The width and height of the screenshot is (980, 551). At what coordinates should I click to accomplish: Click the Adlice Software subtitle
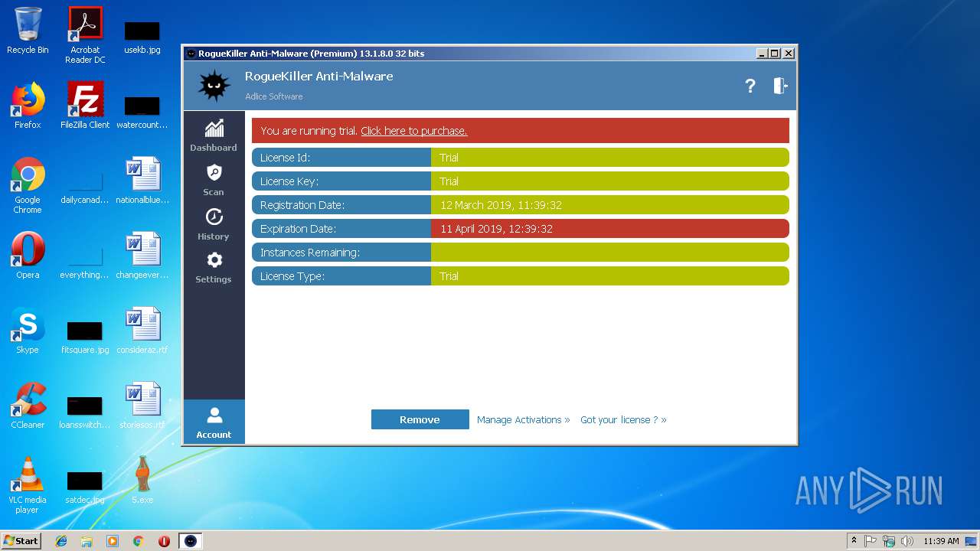coord(274,96)
